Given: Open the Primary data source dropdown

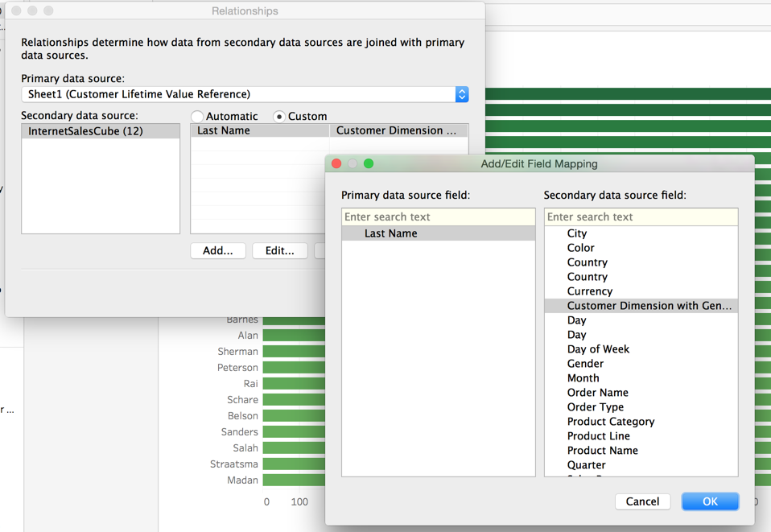Looking at the screenshot, I should pos(245,94).
